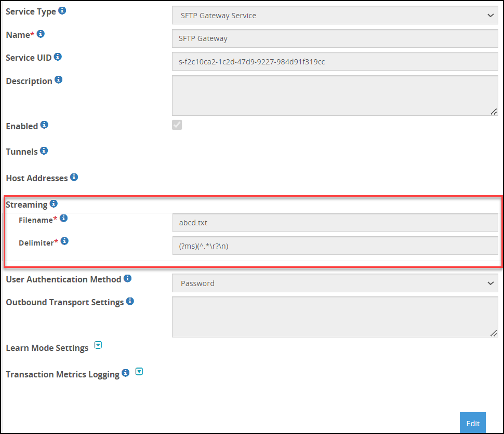
Task: Open the User Authentication Method dropdown
Action: tap(335, 283)
